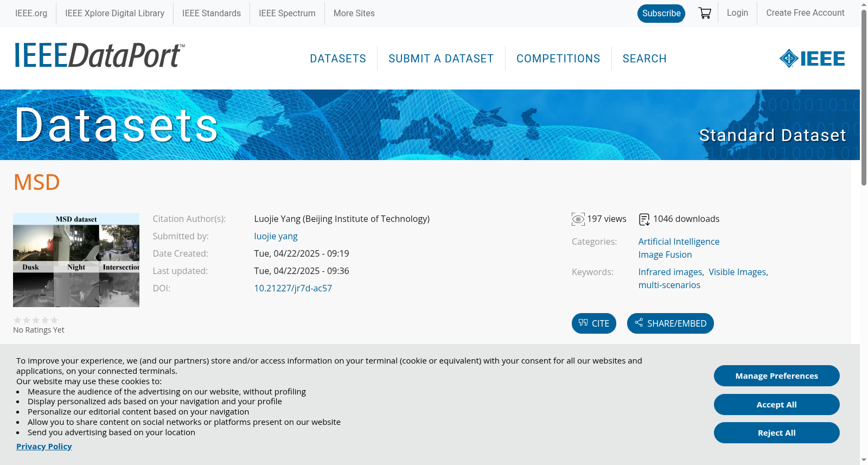
Task: Go to COMPETITIONS page
Action: coord(558,59)
